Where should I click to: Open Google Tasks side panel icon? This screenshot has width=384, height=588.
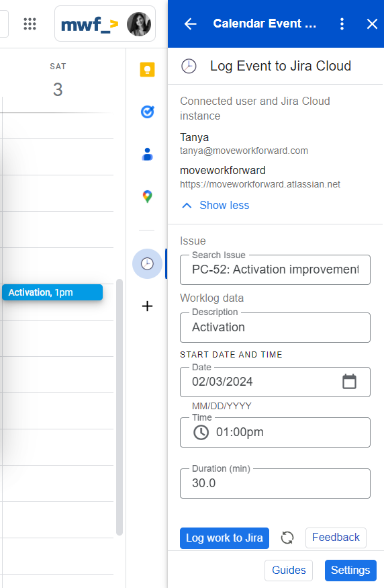(147, 112)
